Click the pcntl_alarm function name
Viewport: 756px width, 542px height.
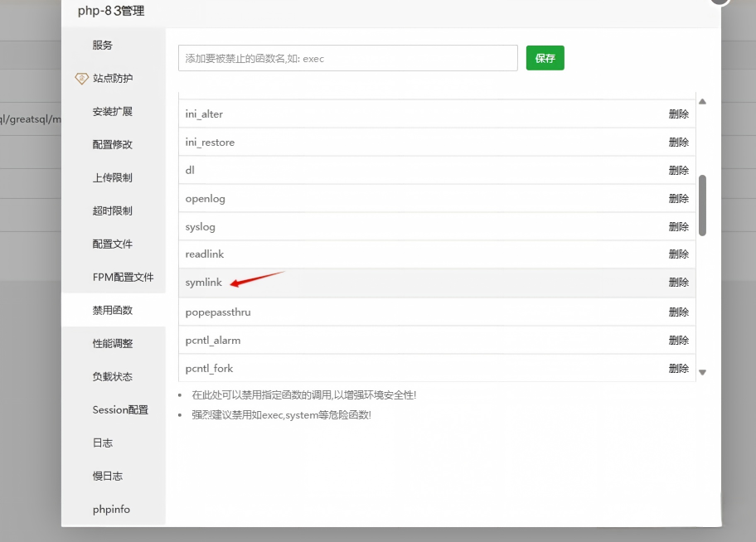pos(212,341)
